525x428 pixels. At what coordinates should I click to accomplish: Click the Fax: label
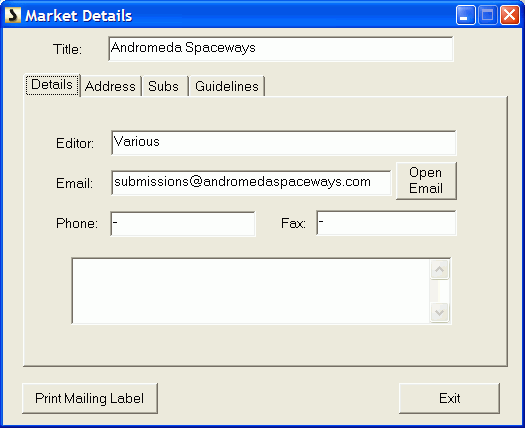[293, 223]
